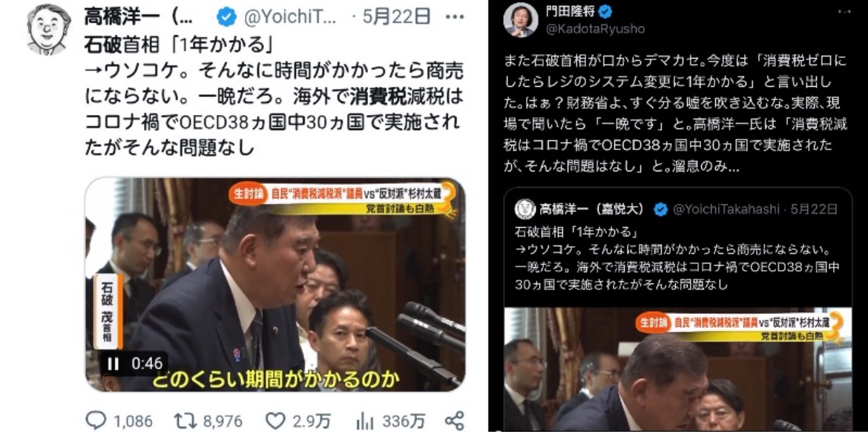This screenshot has width=868, height=440.
Task: Share the tweet using share icon
Action: [x=454, y=421]
